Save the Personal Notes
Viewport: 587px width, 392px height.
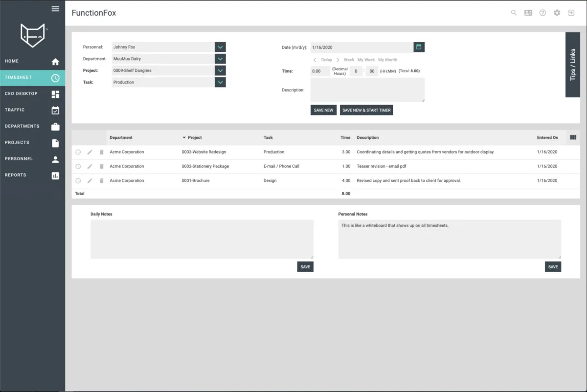tap(553, 267)
